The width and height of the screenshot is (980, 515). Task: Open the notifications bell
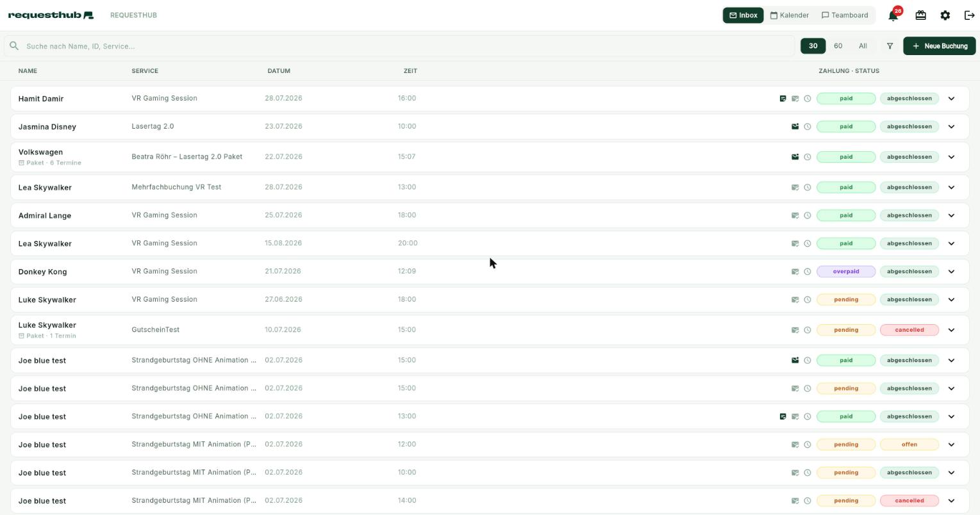pos(893,15)
